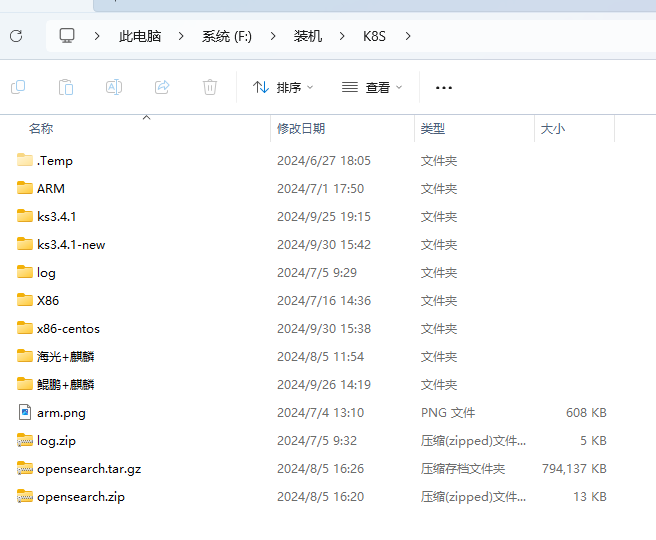Select the opensearch.tar.gz file name
Screen dimensions: 656x540
coord(89,469)
